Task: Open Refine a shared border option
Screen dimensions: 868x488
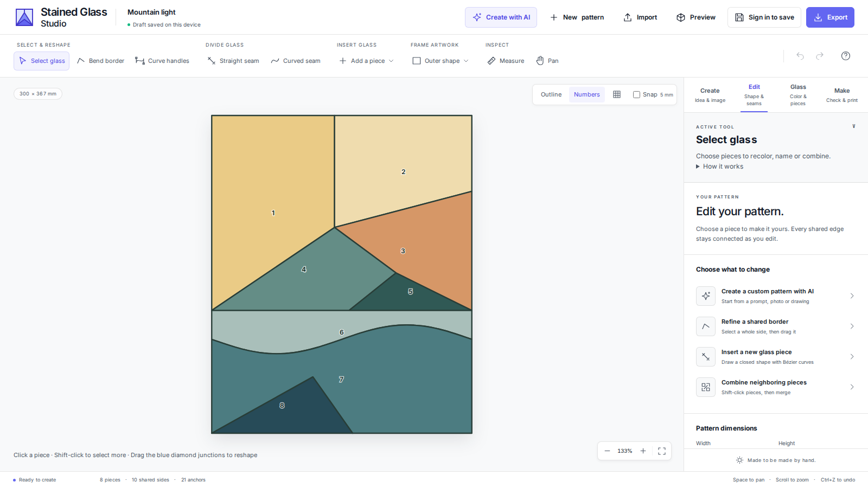Action: coord(776,326)
